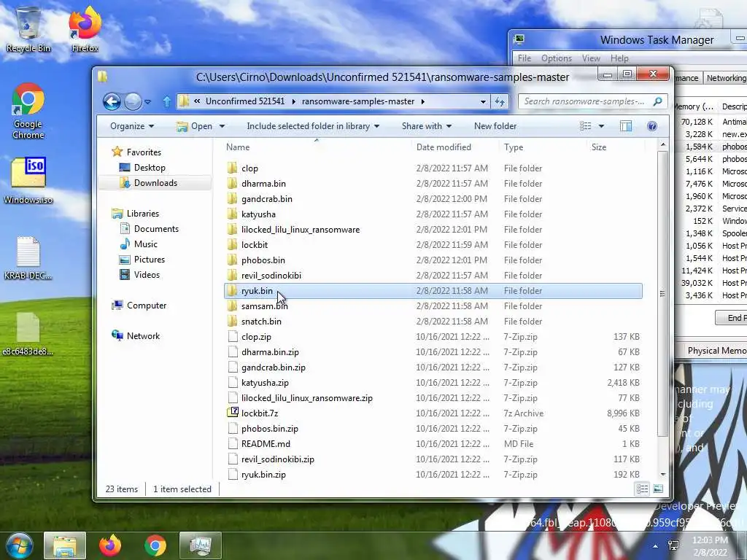Select Network in navigation pane
Image resolution: width=747 pixels, height=560 pixels.
click(x=136, y=335)
